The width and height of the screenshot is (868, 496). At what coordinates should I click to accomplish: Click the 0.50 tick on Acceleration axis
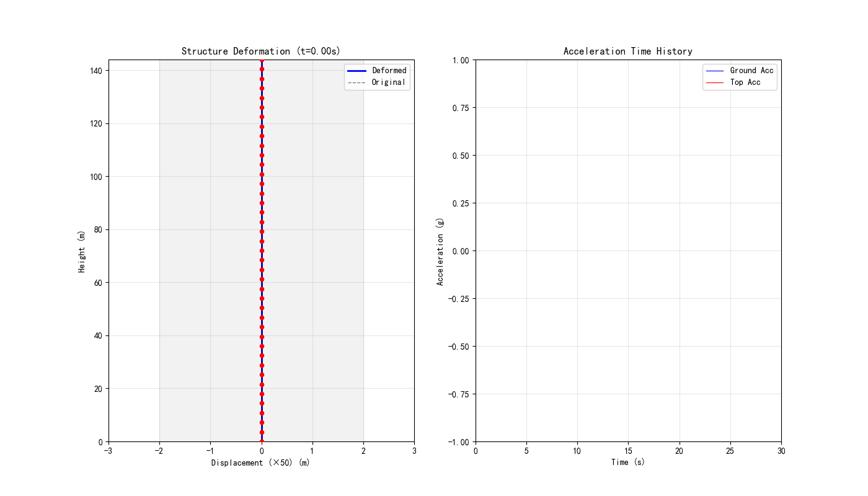[461, 156]
